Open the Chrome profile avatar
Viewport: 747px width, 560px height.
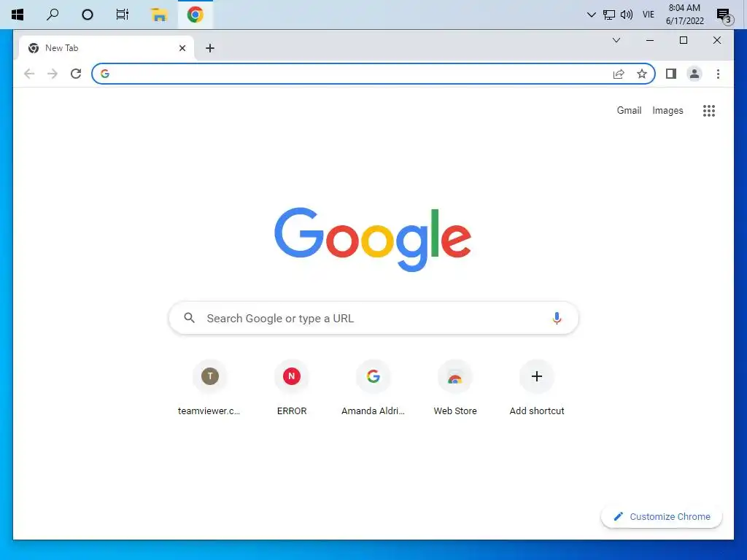(x=694, y=74)
